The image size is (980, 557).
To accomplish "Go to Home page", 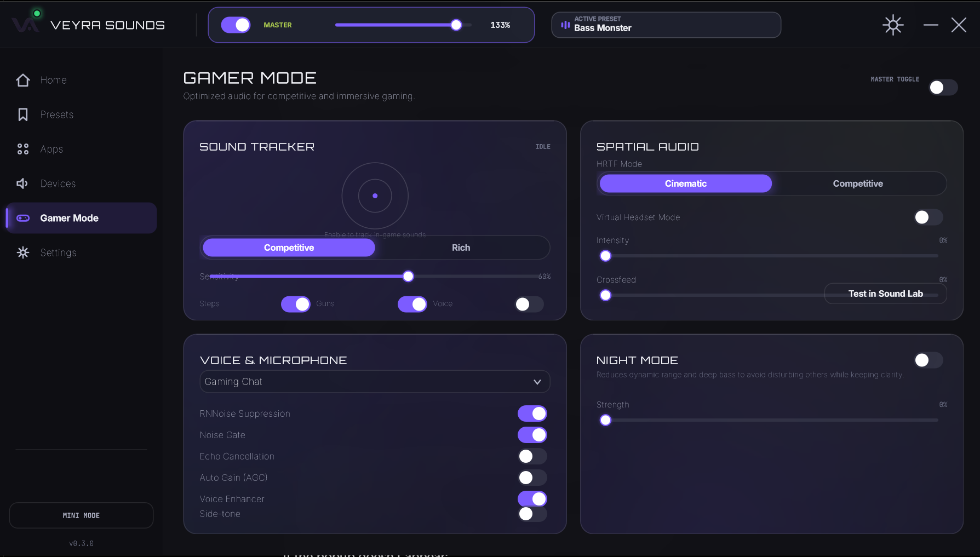I will (82, 80).
